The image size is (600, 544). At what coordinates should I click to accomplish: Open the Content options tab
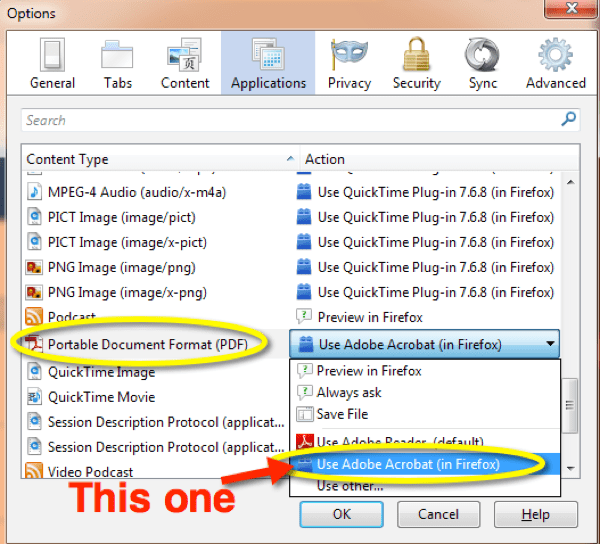tap(185, 64)
